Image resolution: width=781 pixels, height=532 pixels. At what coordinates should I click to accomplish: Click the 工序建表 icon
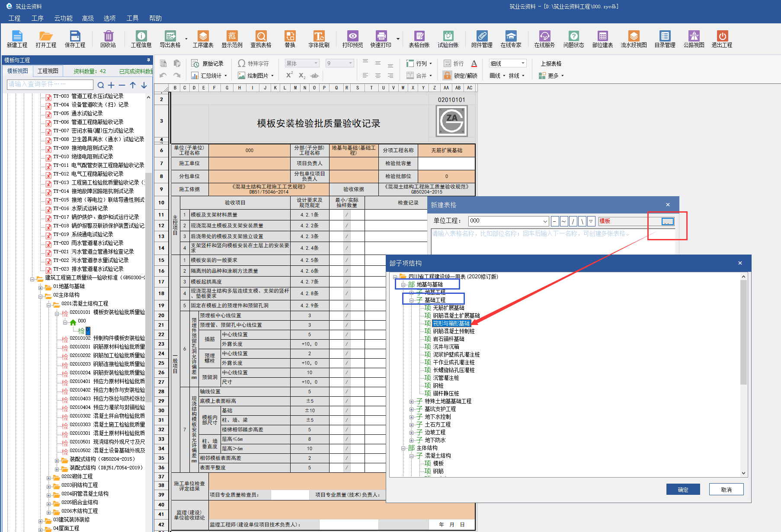tap(203, 39)
